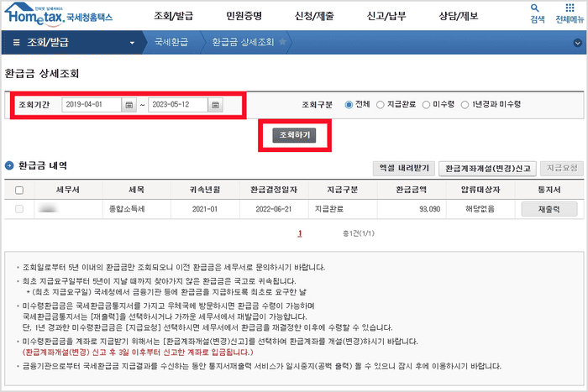This screenshot has height=392, width=588.
Task: Click the 총1건(1/1) count text
Action: [359, 233]
